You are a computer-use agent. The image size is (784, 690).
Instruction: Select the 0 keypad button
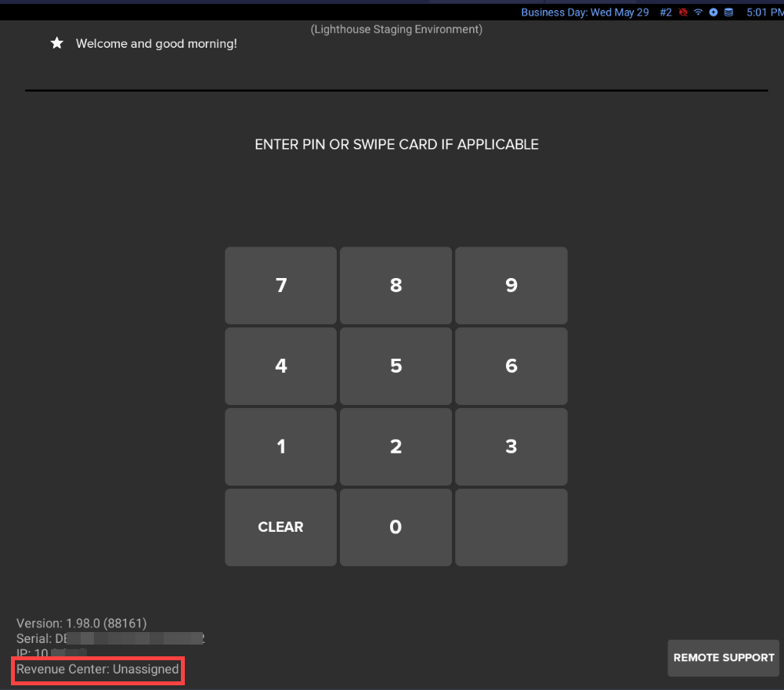pos(396,527)
